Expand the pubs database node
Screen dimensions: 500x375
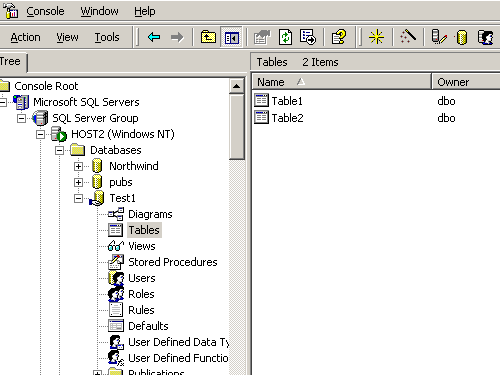click(78, 182)
